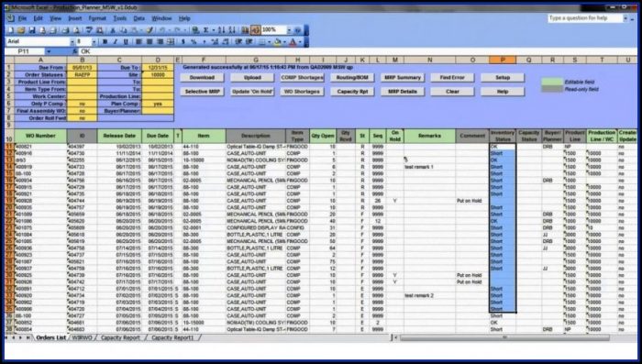Viewport: 642px width, 364px height.
Task: Click the Decrease Decimal icon
Action: (225, 41)
